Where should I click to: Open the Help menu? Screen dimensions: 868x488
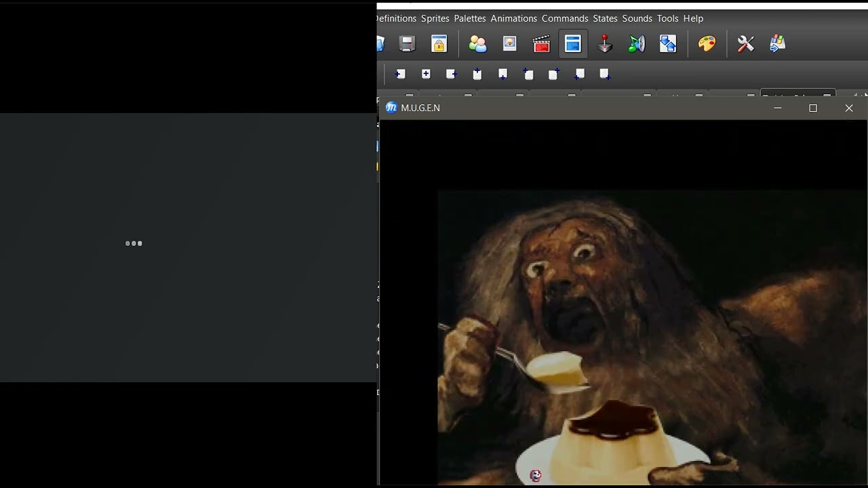(693, 18)
